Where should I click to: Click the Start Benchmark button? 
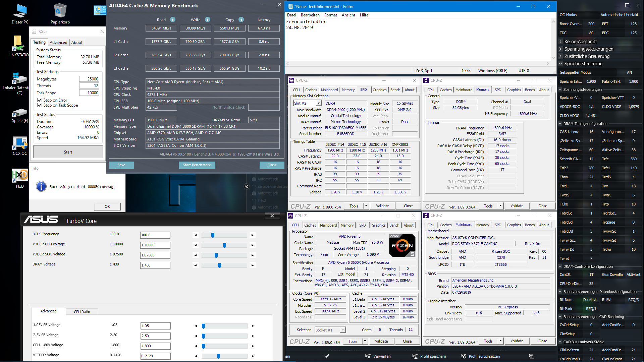click(x=197, y=165)
